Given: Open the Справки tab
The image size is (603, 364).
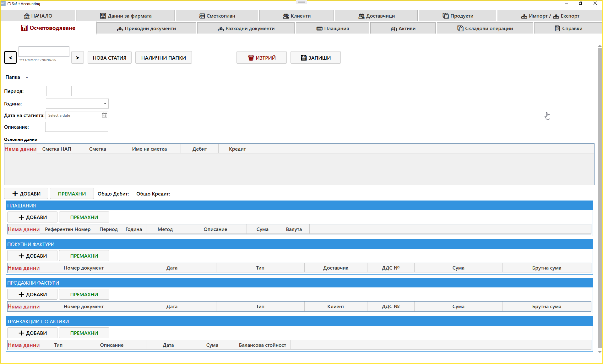Looking at the screenshot, I should click(x=568, y=28).
